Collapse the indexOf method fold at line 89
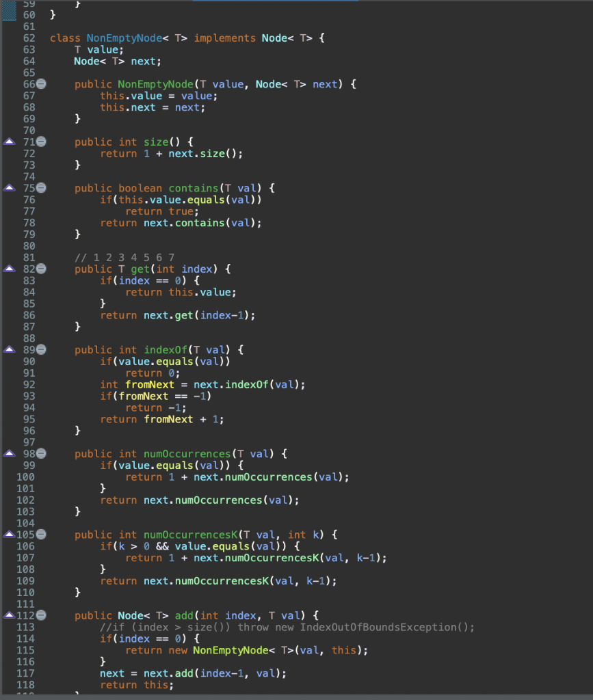 [41, 349]
